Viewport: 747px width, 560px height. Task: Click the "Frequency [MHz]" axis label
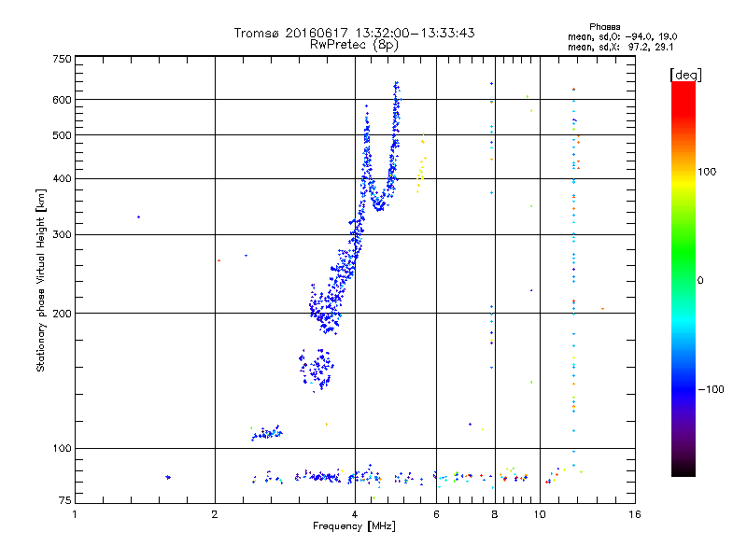click(354, 526)
